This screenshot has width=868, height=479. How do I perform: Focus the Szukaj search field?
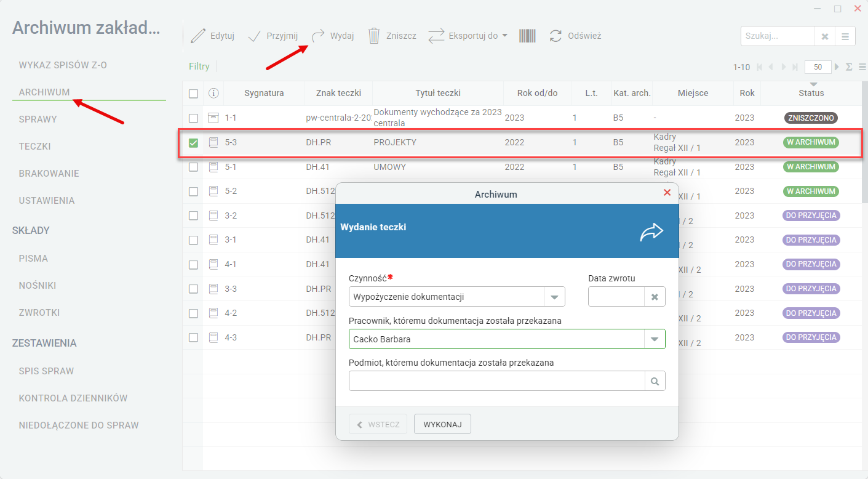778,36
